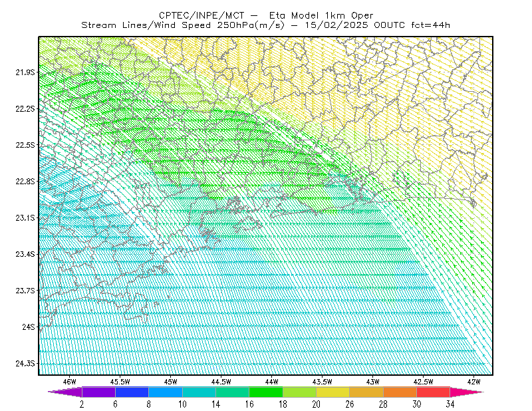Click the latitude label '23.7S'

pos(25,291)
